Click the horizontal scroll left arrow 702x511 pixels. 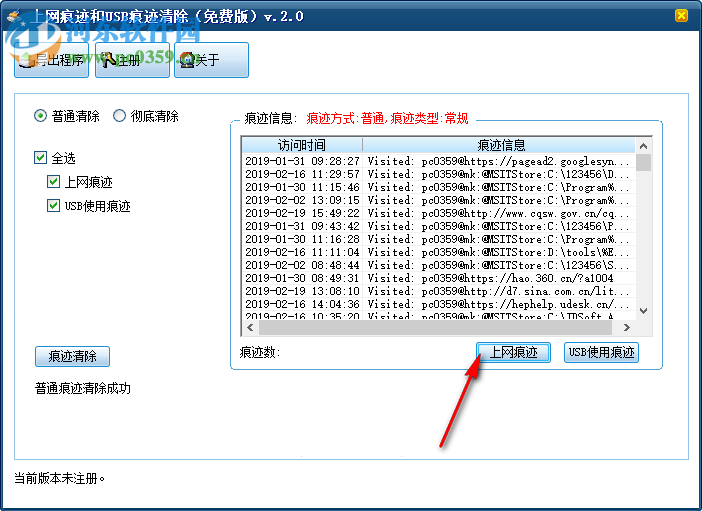250,328
